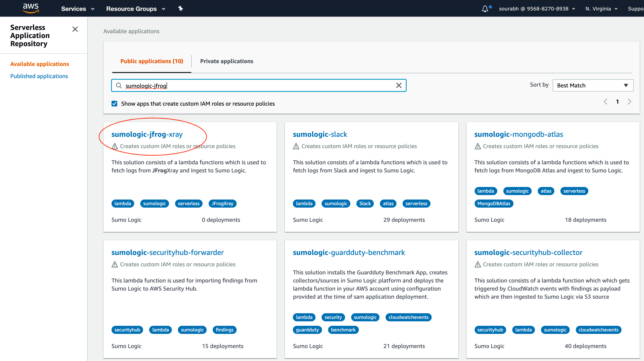Close the Serverless Application Repository sidebar

[75, 29]
